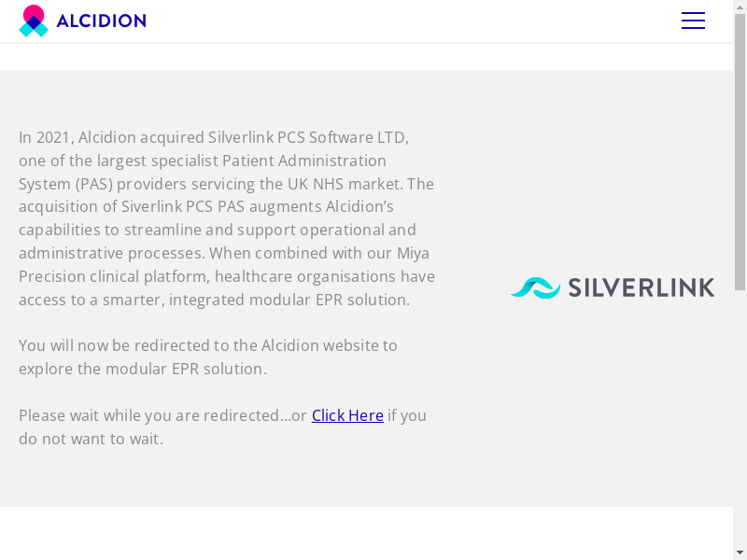Screen dimensions: 747x560
Task: Click the Alcidion colored logo icon
Action: [34, 21]
